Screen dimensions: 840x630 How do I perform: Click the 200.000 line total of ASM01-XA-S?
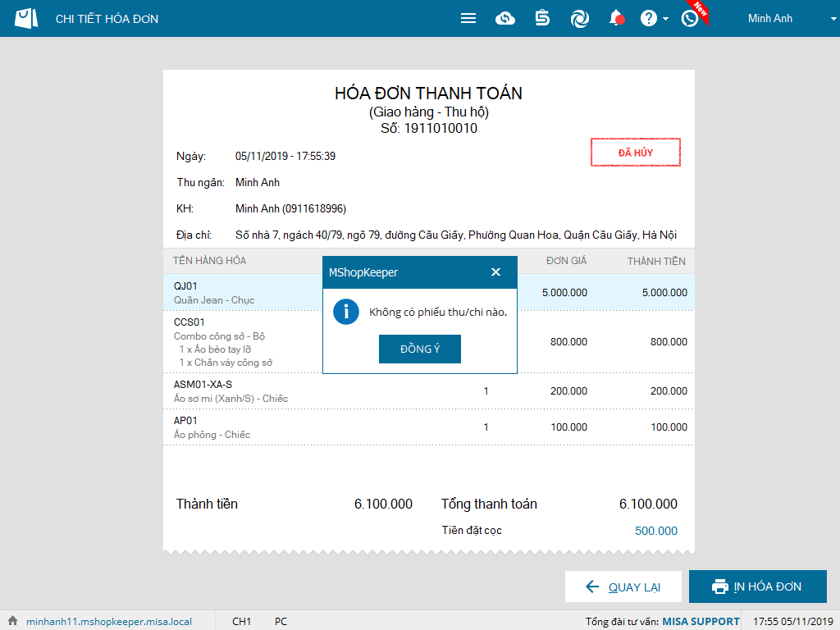coord(669,391)
